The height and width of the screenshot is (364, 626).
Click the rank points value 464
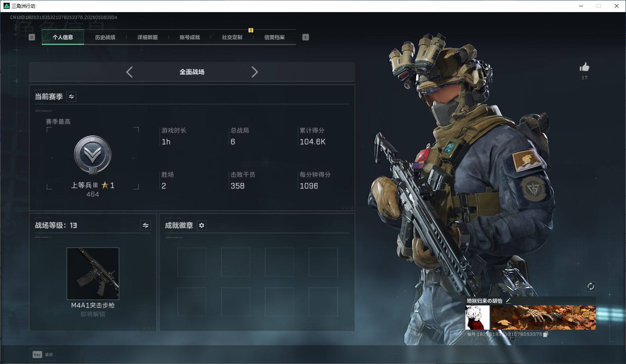click(x=93, y=194)
